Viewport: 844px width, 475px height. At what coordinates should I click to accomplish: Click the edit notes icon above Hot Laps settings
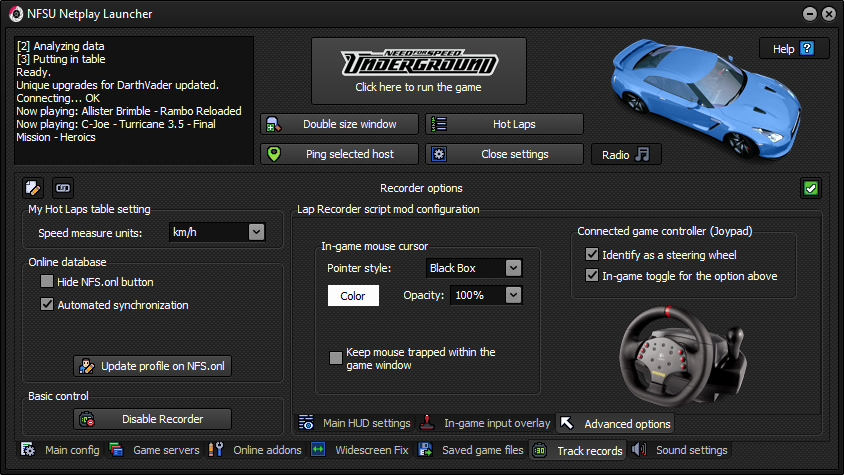[x=33, y=188]
